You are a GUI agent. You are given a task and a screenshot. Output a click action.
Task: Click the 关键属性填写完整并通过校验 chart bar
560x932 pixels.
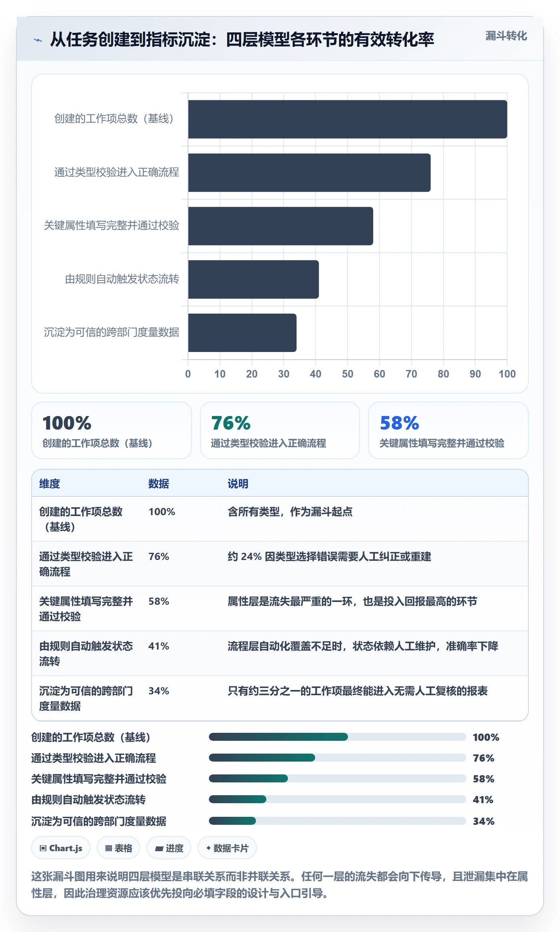click(x=280, y=226)
